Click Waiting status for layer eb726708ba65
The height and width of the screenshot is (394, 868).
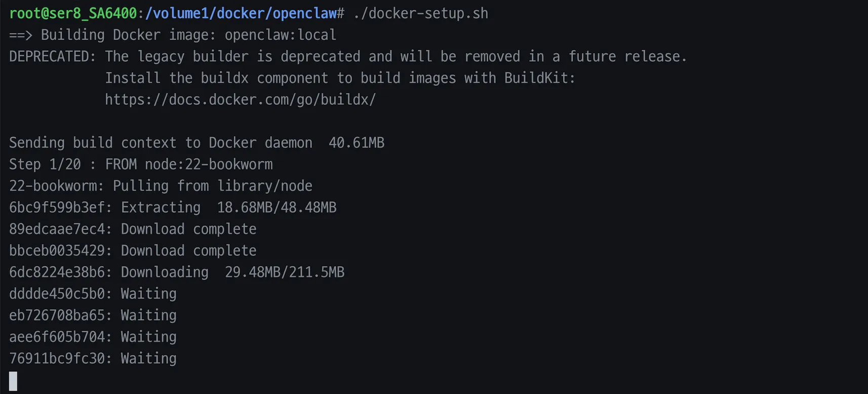[x=148, y=316]
